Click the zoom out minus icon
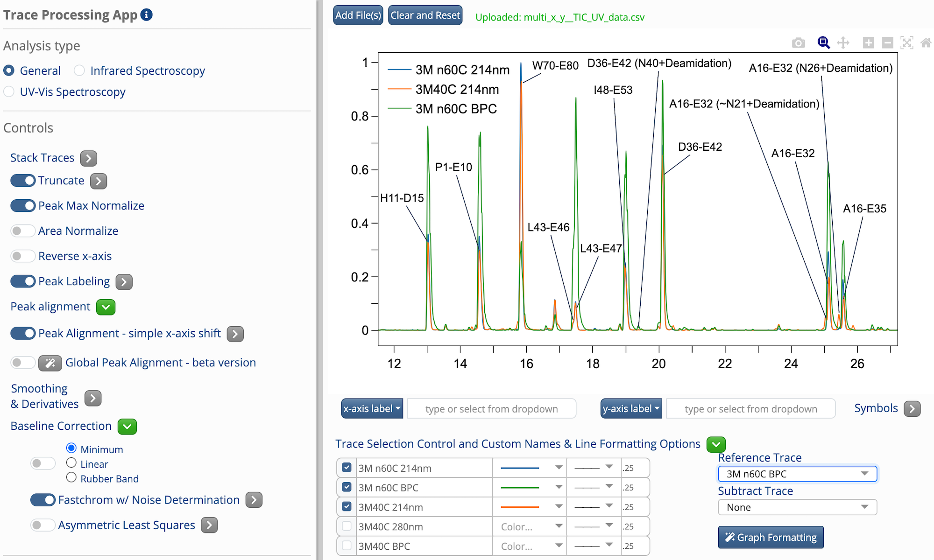 click(x=887, y=43)
